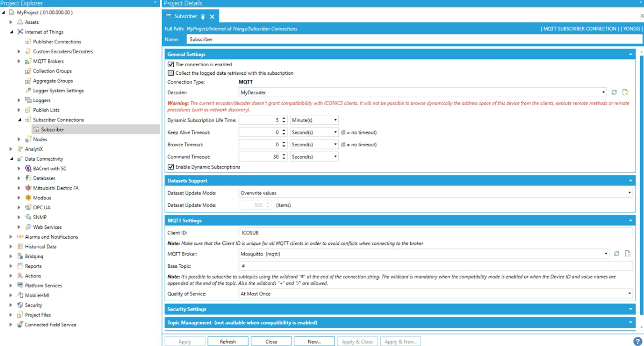Click the Command Timeout value stepper
The image size is (644, 346).
tap(284, 157)
